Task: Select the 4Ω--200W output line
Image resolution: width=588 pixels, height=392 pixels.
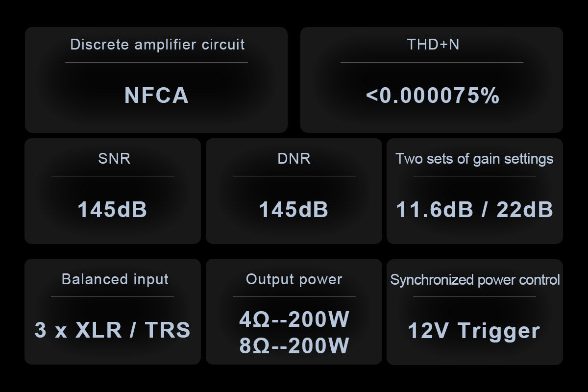Action: [294, 319]
